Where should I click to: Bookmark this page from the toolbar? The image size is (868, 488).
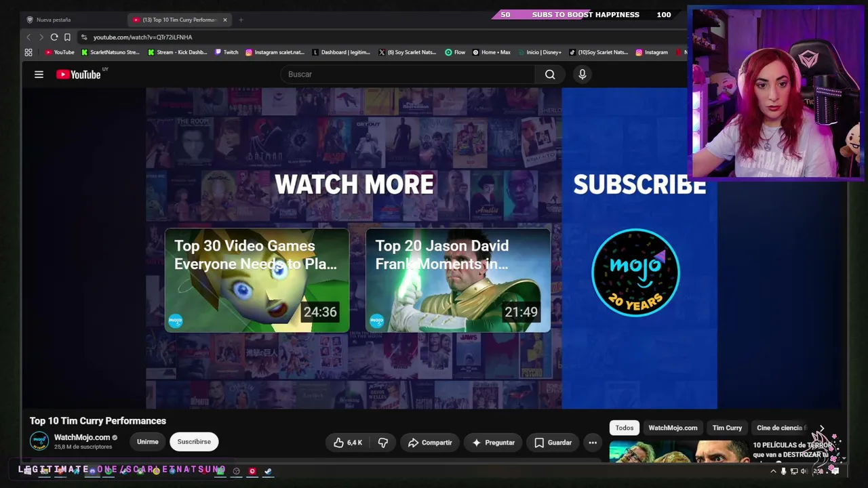(67, 37)
